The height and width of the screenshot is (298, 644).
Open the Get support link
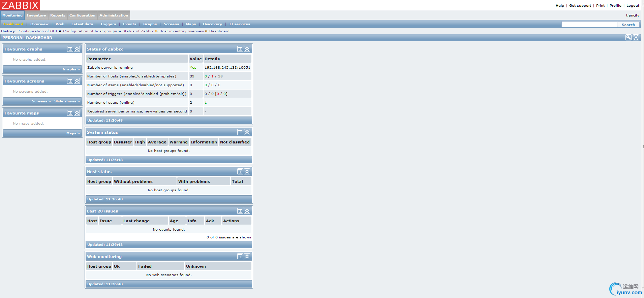[580, 6]
